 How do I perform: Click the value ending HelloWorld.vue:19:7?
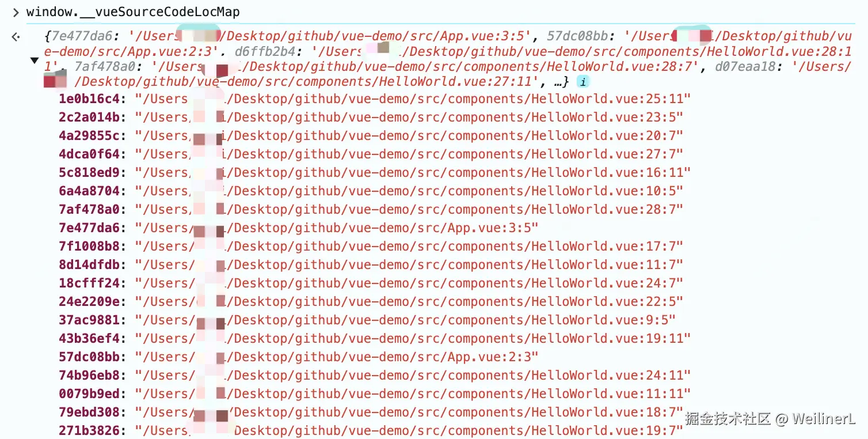[409, 430]
